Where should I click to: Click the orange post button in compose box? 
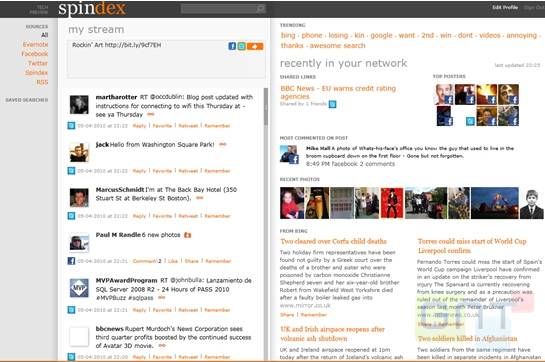pos(255,46)
